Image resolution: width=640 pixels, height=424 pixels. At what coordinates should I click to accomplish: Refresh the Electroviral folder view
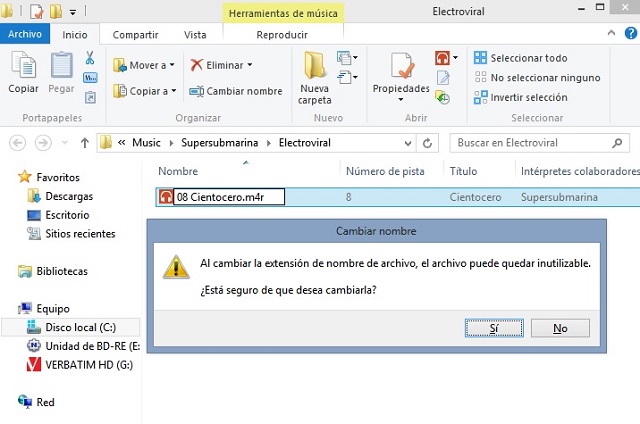427,143
